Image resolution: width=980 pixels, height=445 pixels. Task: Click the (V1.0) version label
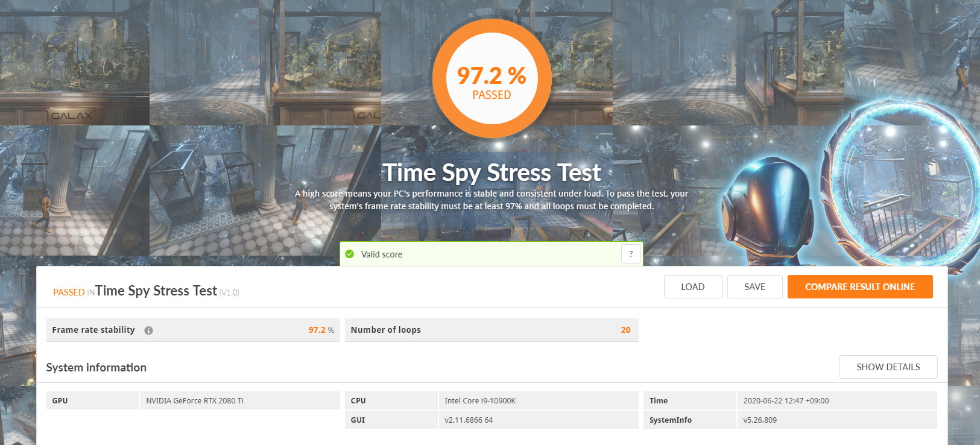click(229, 292)
